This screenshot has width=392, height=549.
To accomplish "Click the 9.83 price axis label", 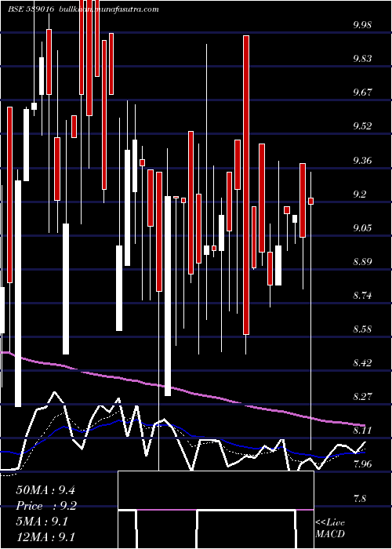I will (x=362, y=59).
